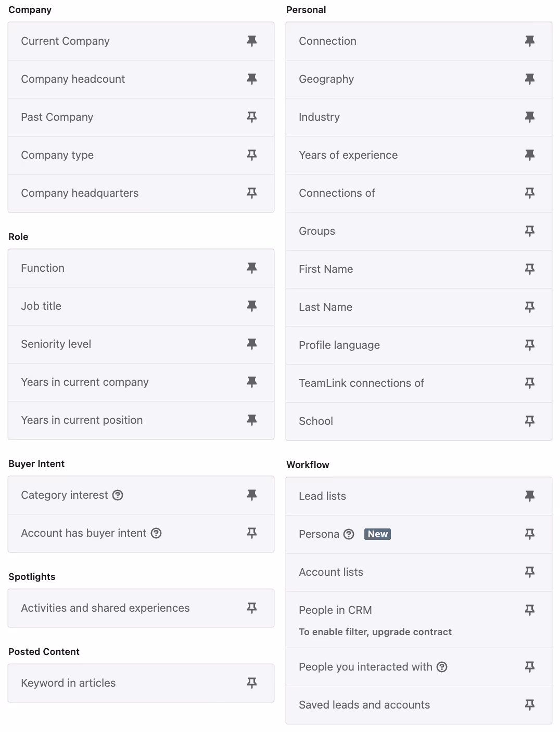Click the Persona help question mark icon
560x732 pixels.
349,534
